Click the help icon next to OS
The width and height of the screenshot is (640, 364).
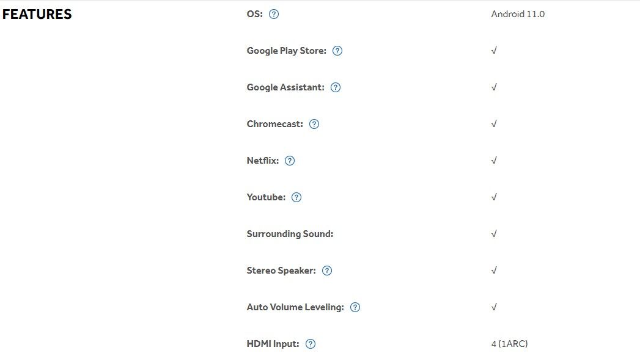point(274,14)
